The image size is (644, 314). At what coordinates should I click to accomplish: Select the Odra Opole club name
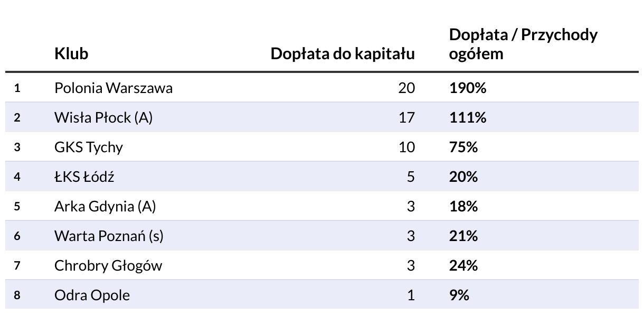[92, 295]
